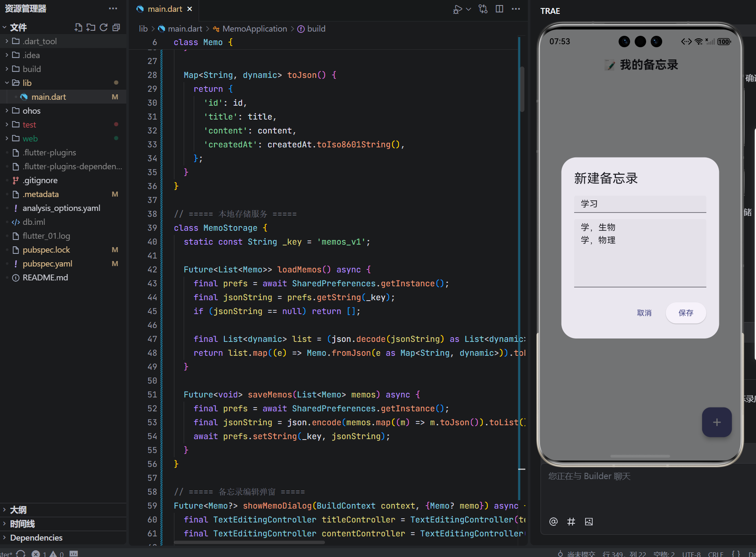Viewport: 756px width, 557px height.
Task: Click the @ mention icon in chat
Action: [554, 522]
